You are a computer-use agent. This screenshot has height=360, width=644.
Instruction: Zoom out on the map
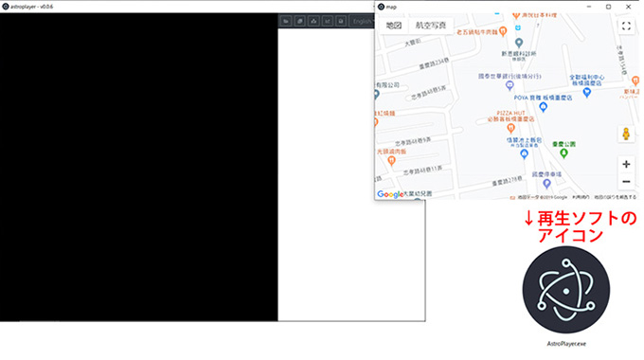pyautogui.click(x=626, y=181)
